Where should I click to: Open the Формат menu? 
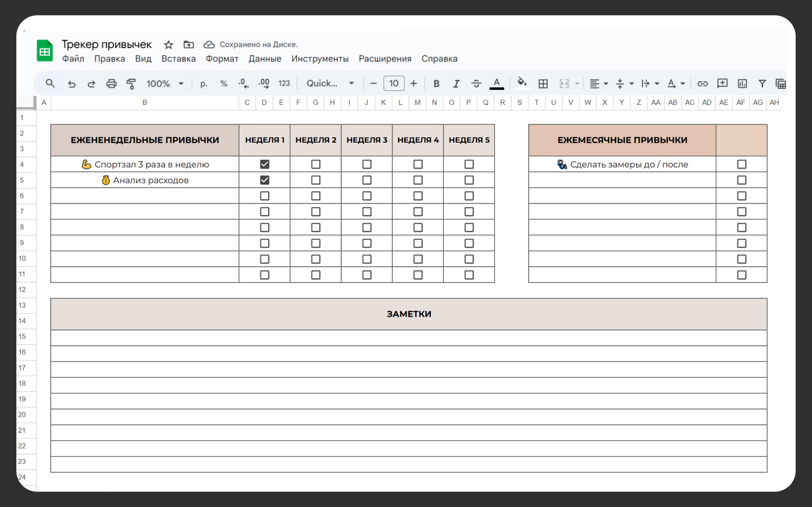(x=222, y=59)
